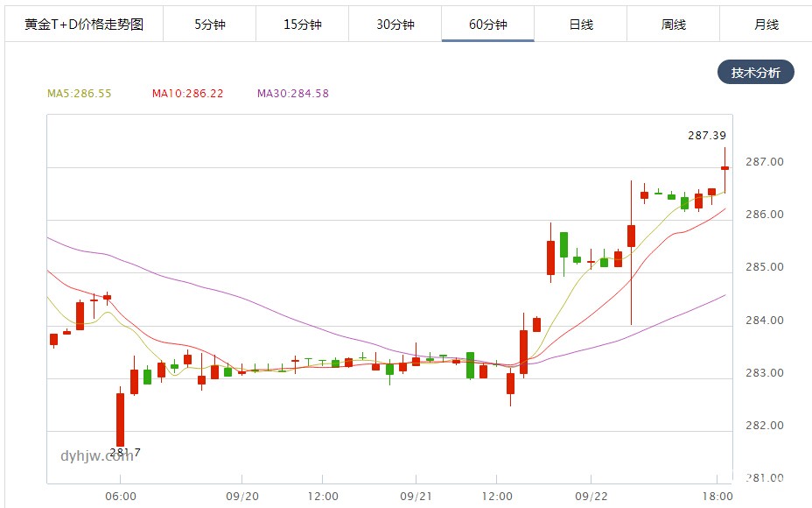Click the active 60分钟 tab
Image resolution: width=812 pixels, height=508 pixels.
coord(488,25)
